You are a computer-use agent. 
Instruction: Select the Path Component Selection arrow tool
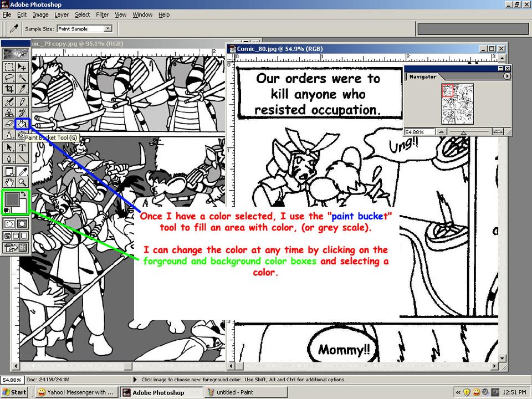pos(9,147)
